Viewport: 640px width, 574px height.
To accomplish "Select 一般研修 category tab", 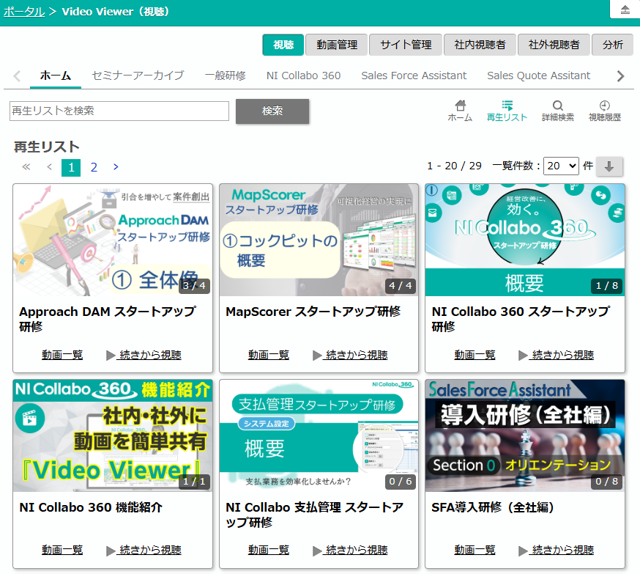I will tap(225, 76).
